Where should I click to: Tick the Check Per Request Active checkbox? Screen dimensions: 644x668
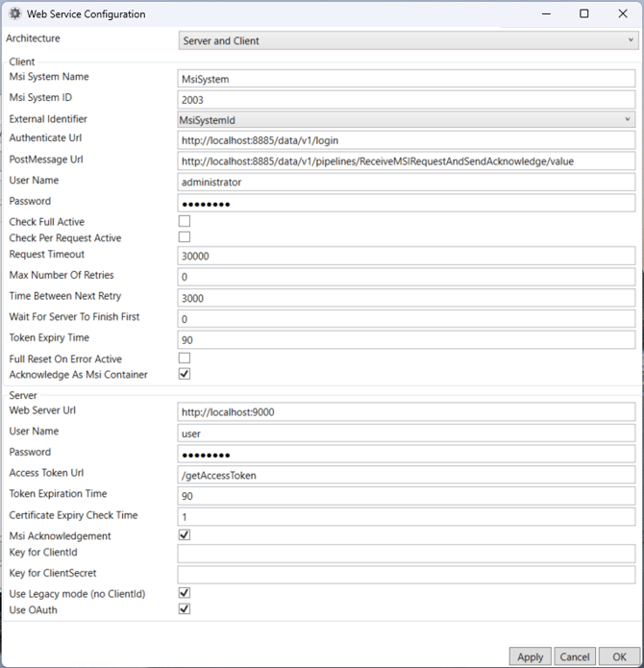[185, 237]
